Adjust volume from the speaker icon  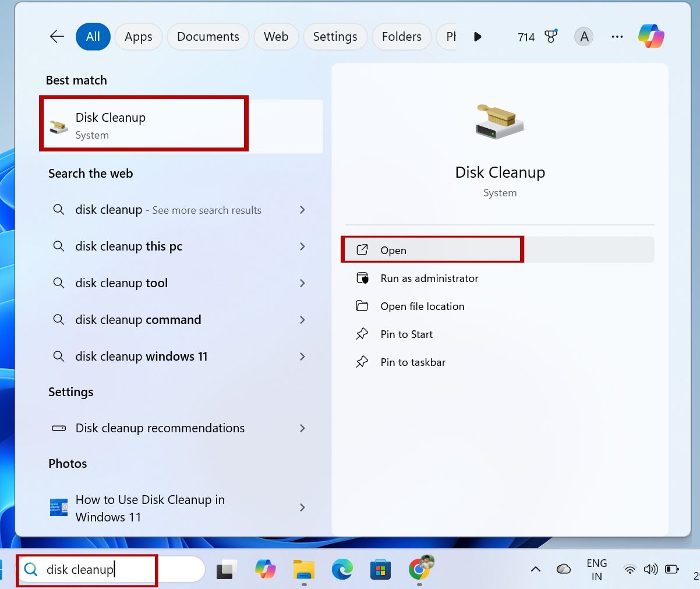(x=651, y=569)
